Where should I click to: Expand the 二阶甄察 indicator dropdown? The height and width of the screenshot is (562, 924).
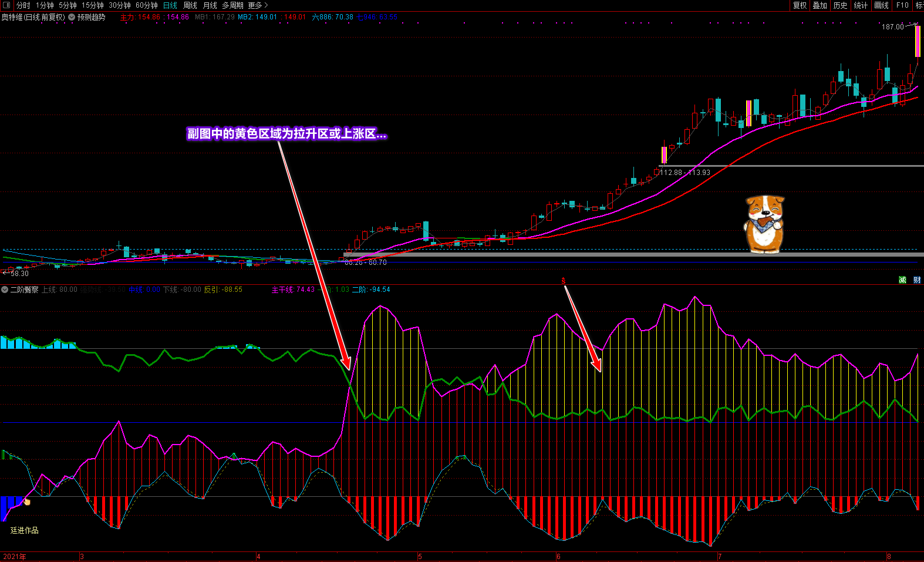(5, 290)
